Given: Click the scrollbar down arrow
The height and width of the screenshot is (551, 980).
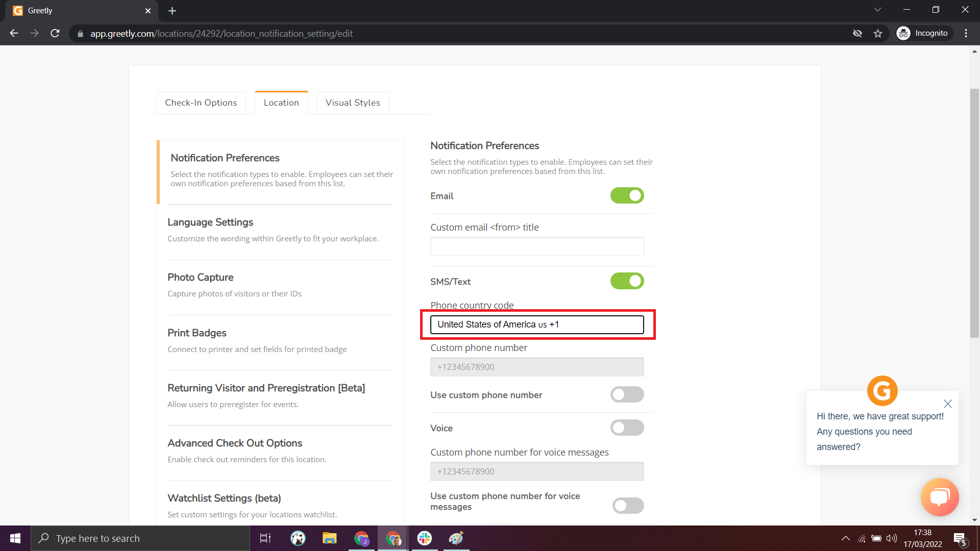Looking at the screenshot, I should [x=974, y=520].
